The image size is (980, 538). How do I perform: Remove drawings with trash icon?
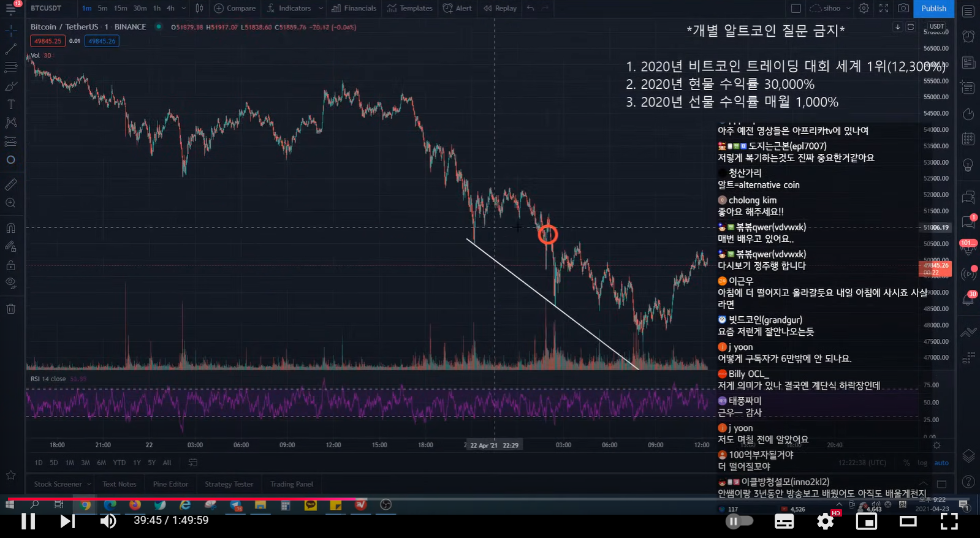click(11, 308)
